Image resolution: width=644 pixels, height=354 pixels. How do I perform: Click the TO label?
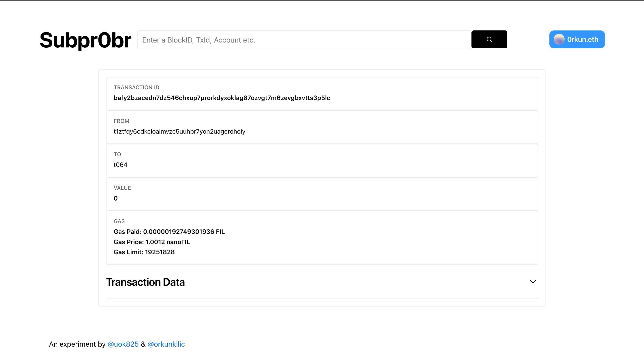pos(117,154)
